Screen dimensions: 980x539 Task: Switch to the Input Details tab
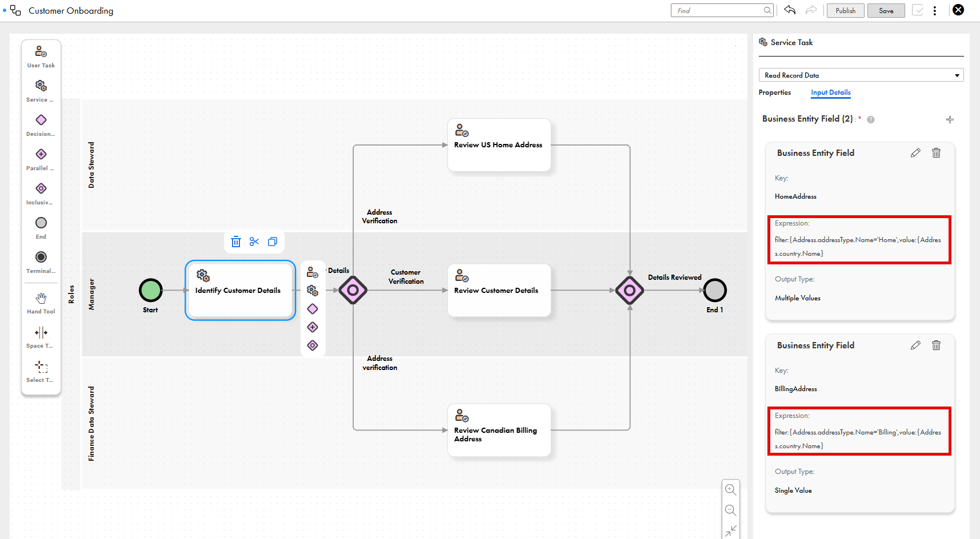(831, 92)
